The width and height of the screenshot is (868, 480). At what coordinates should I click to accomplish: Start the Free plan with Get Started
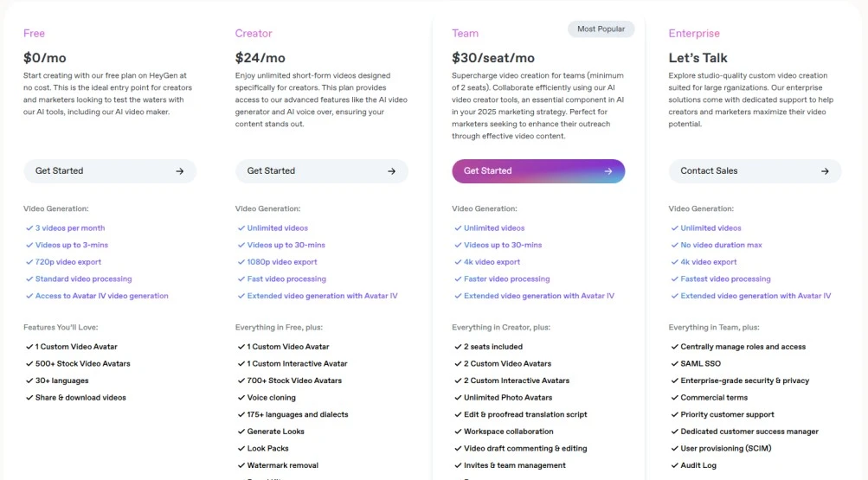pos(110,171)
